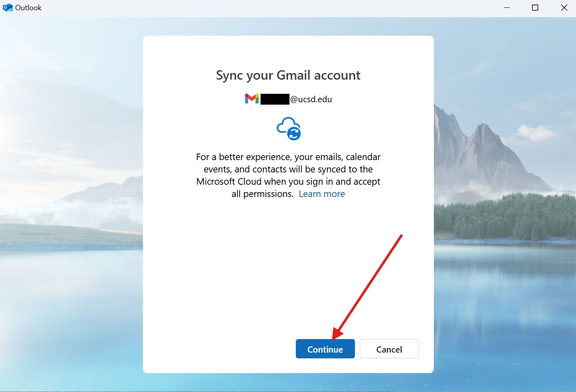Minimize the Outlook window
The width and height of the screenshot is (576, 392).
pyautogui.click(x=507, y=8)
